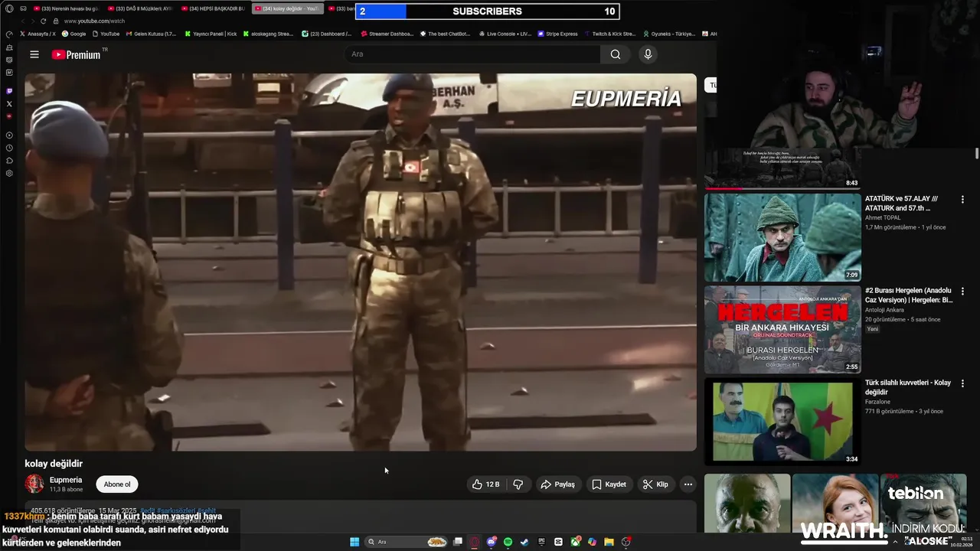Play Hergelen Bir Ankara Hikayesi thumbnail
The width and height of the screenshot is (980, 551).
pos(782,330)
